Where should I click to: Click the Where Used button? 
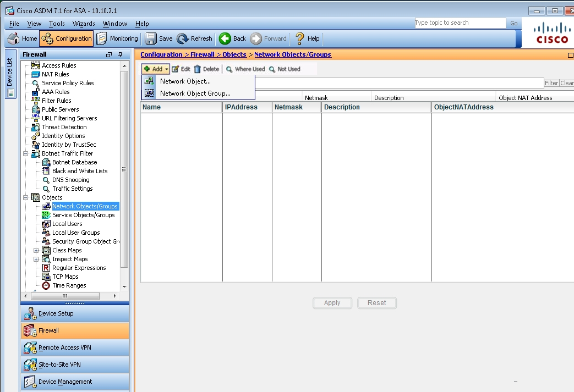coord(245,69)
